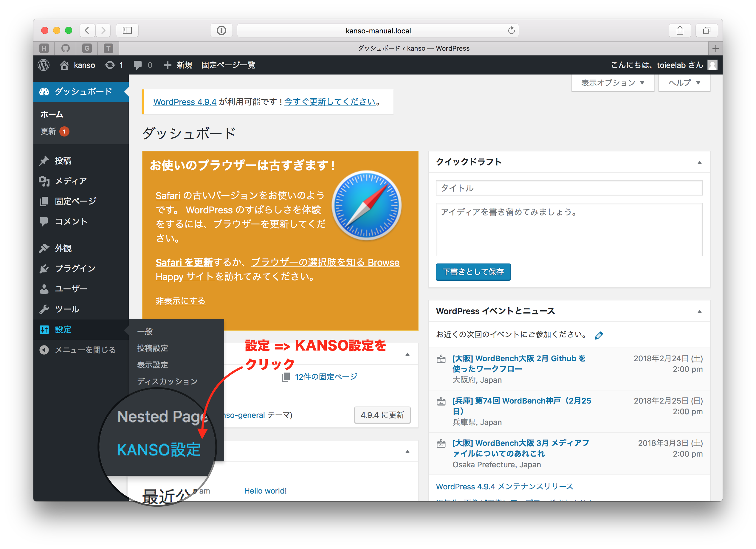Screen dimensions: 756x549
Task: Open the H pinned tab
Action: [x=44, y=49]
